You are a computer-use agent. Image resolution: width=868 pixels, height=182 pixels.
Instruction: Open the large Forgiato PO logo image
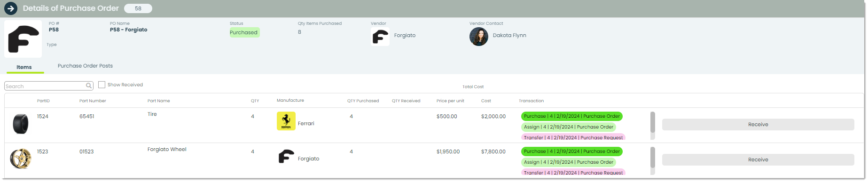[23, 39]
